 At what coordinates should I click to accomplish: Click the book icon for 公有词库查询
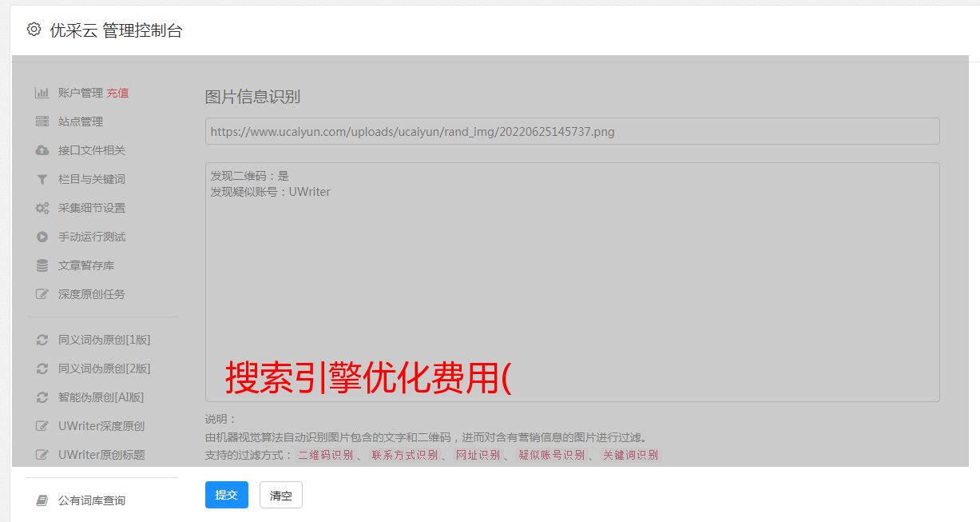coord(42,500)
